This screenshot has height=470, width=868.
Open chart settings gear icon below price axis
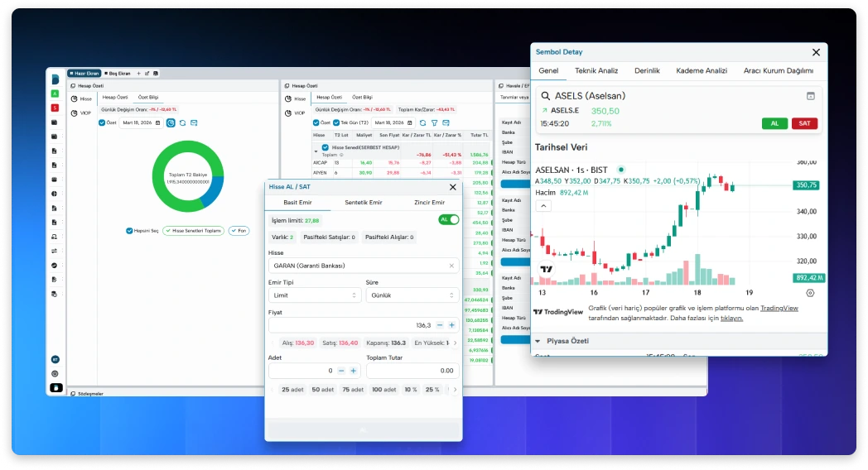click(x=810, y=293)
